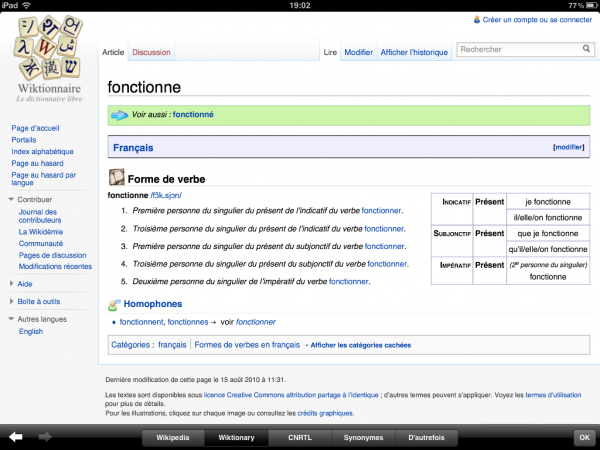Click the Wiktionnaire logo

50,60
